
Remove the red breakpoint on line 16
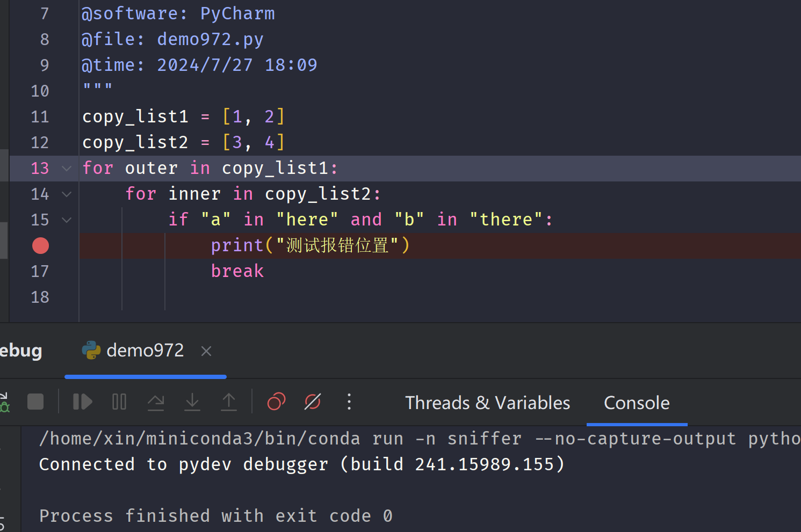(x=40, y=246)
